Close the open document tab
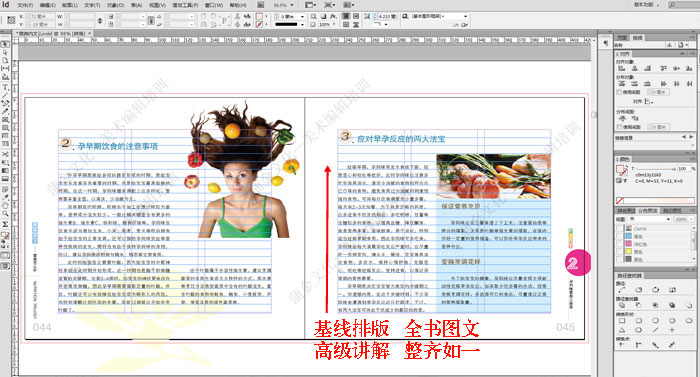This screenshot has height=377, width=700. coord(90,33)
